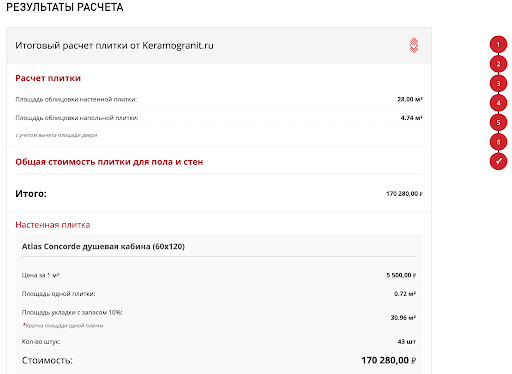The height and width of the screenshot is (374, 512).
Task: Click the Keramogranit red logo icon
Action: click(x=414, y=45)
